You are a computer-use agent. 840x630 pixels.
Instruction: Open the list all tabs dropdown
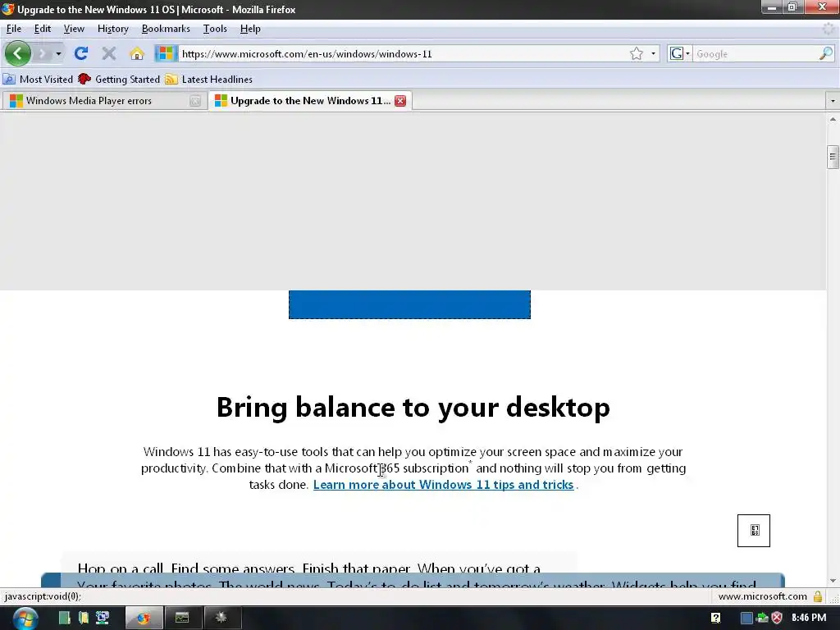pos(833,101)
